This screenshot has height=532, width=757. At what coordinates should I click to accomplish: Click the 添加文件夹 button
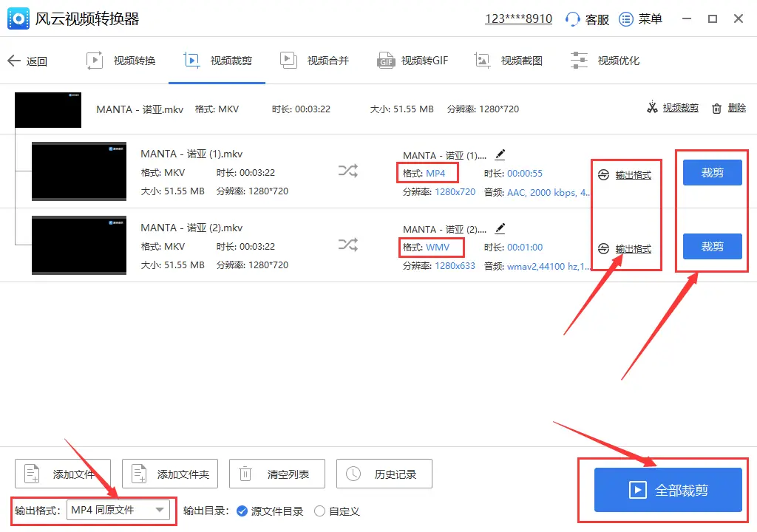tap(170, 474)
